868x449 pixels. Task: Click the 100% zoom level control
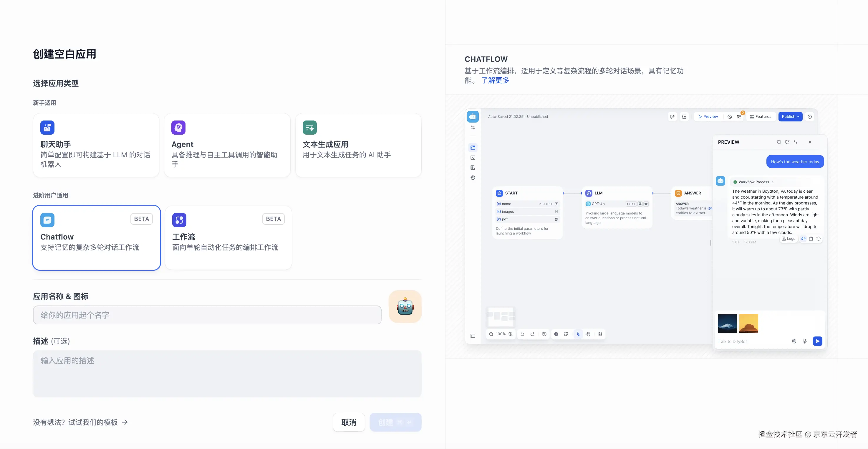[x=500, y=334]
